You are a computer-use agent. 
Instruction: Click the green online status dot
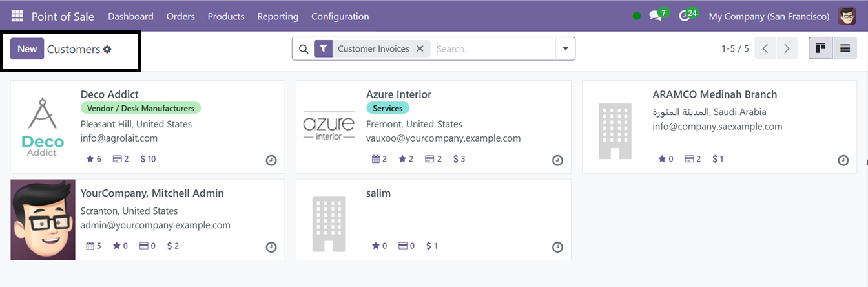[x=637, y=16]
